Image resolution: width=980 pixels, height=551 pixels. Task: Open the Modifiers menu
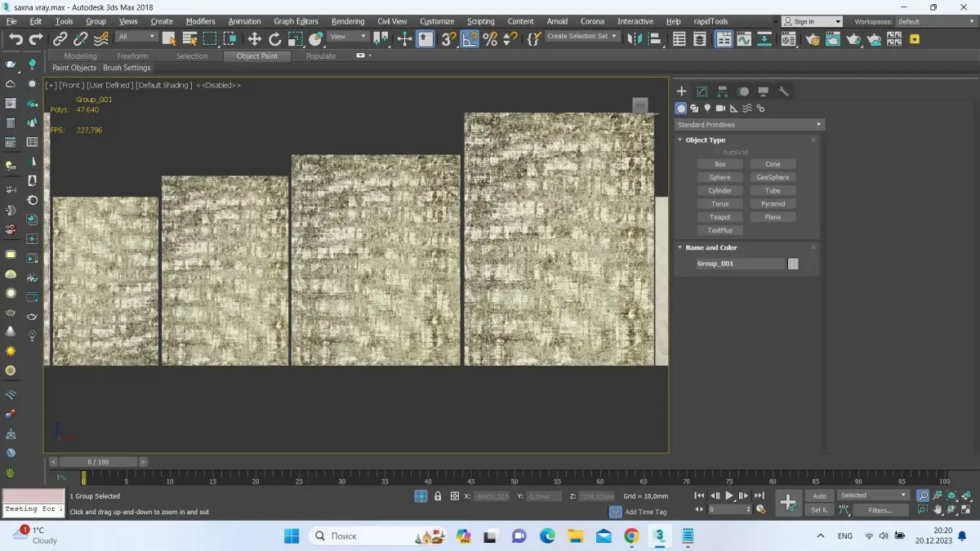click(200, 21)
